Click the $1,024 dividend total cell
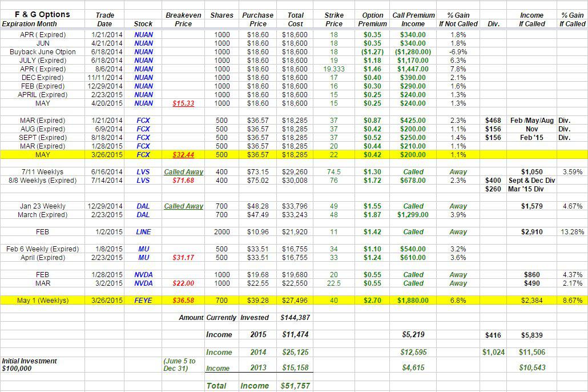 click(493, 352)
